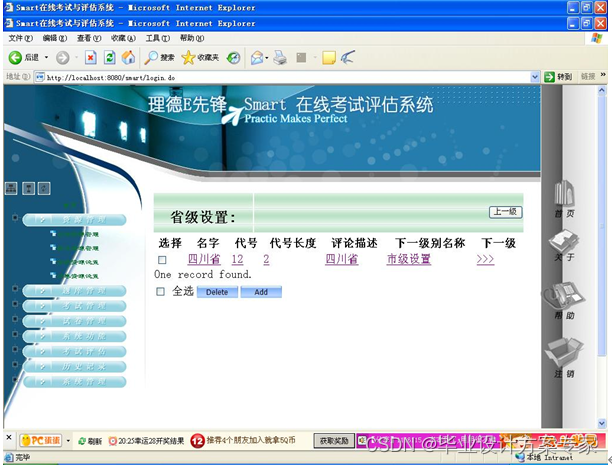
Task: Open the 编辑(E) menu
Action: click(x=55, y=38)
